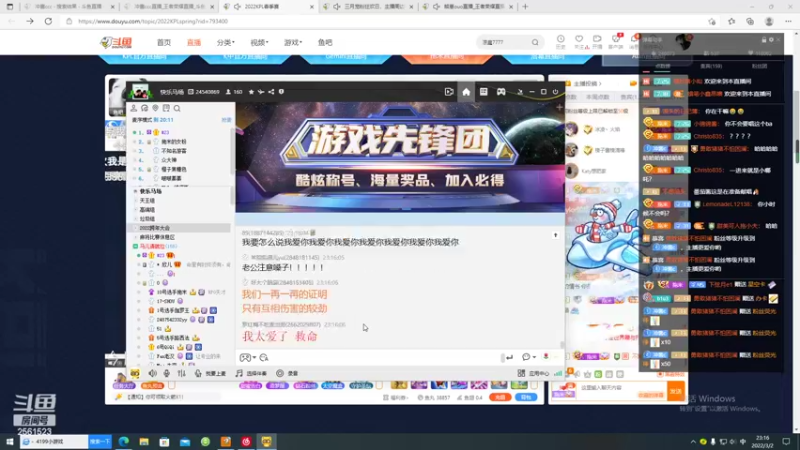Click Douyu search magnifier icon
Image resolution: width=800 pixels, height=450 pixels.
535,42
